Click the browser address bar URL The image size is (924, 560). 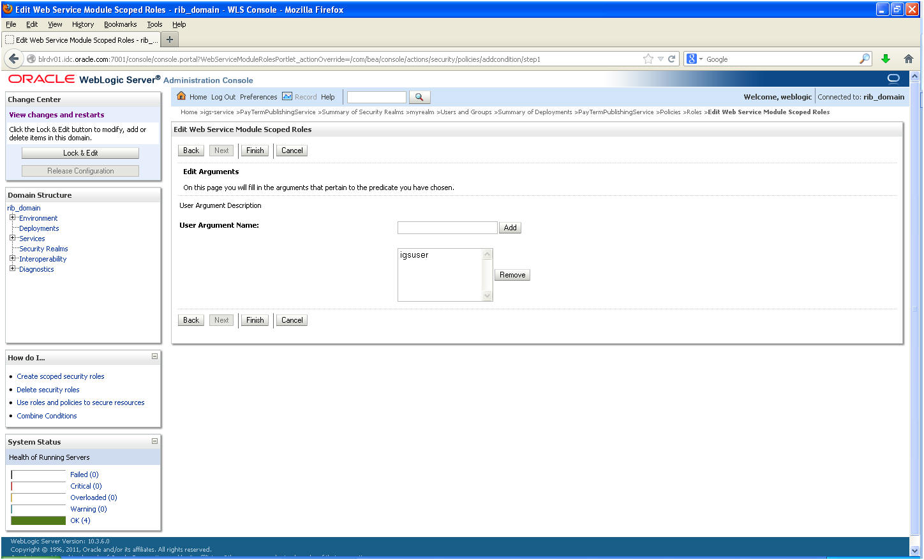(x=289, y=59)
